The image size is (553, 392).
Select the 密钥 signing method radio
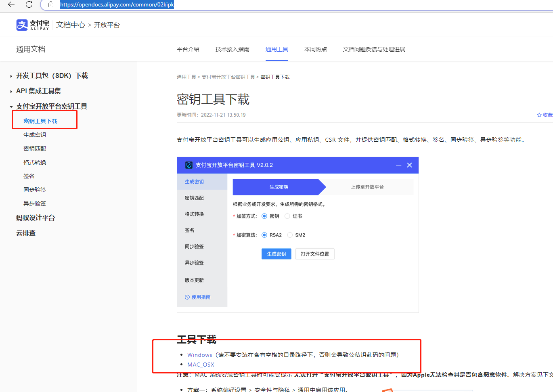click(x=264, y=216)
